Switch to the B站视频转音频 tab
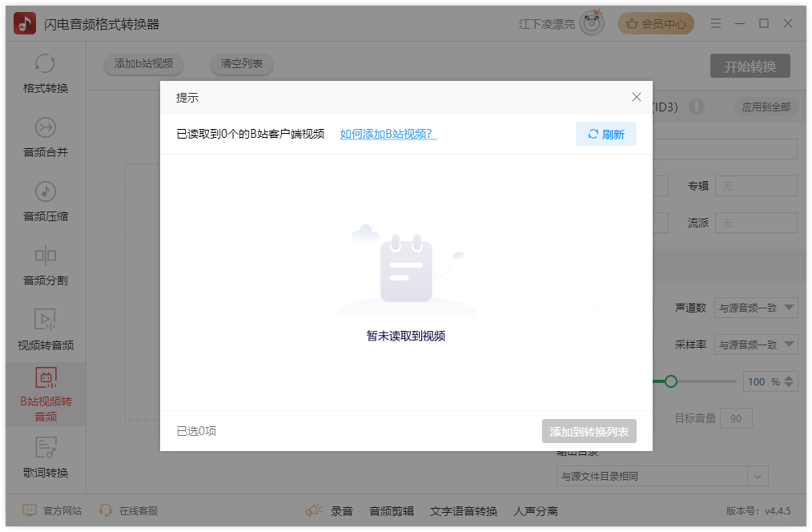This screenshot has width=812, height=532. tap(46, 394)
